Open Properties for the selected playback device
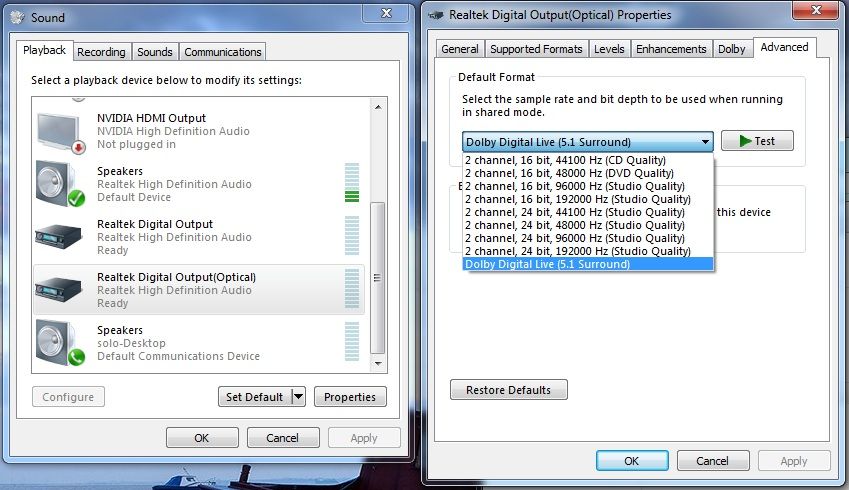Viewport: 849px width, 490px height. pos(350,397)
